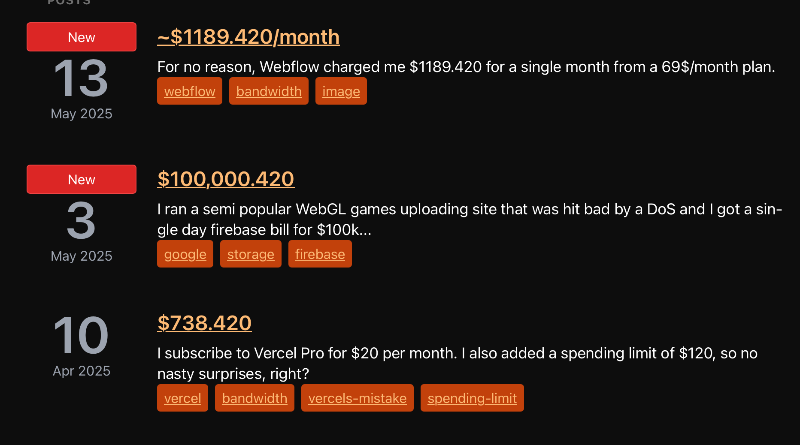Open the ~$1189.420/month post
The image size is (800, 445).
248,37
